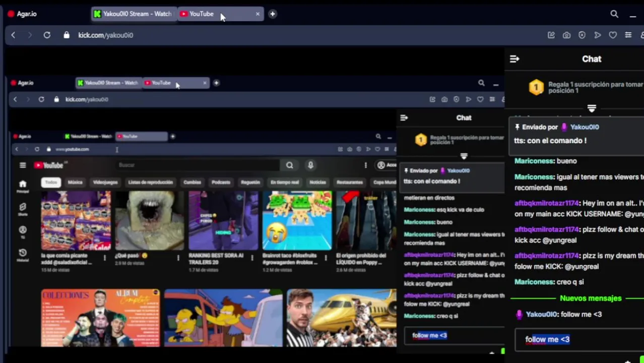Click YouTube search magnifier button
This screenshot has height=363, width=644.
289,165
